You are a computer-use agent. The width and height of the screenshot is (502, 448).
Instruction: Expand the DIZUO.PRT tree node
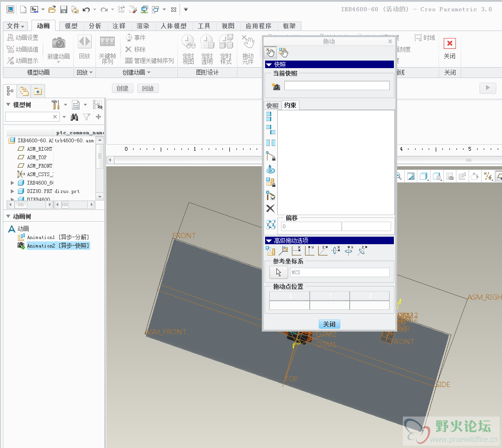coord(12,191)
